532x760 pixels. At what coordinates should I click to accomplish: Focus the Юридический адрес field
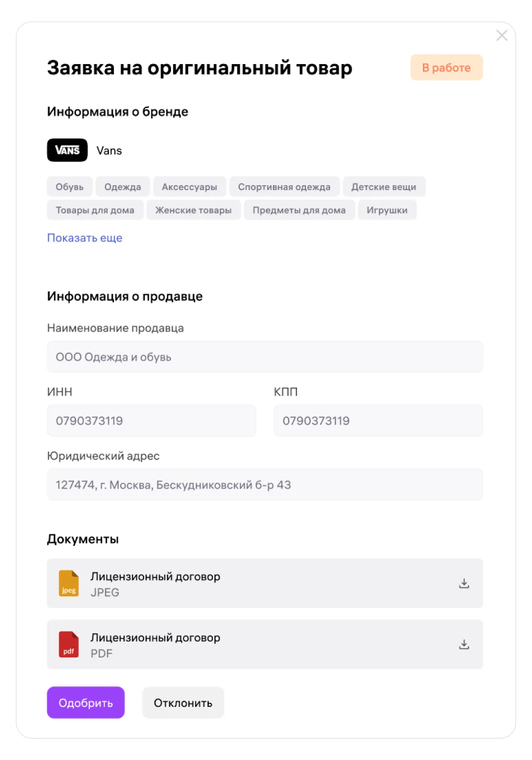pyautogui.click(x=265, y=484)
